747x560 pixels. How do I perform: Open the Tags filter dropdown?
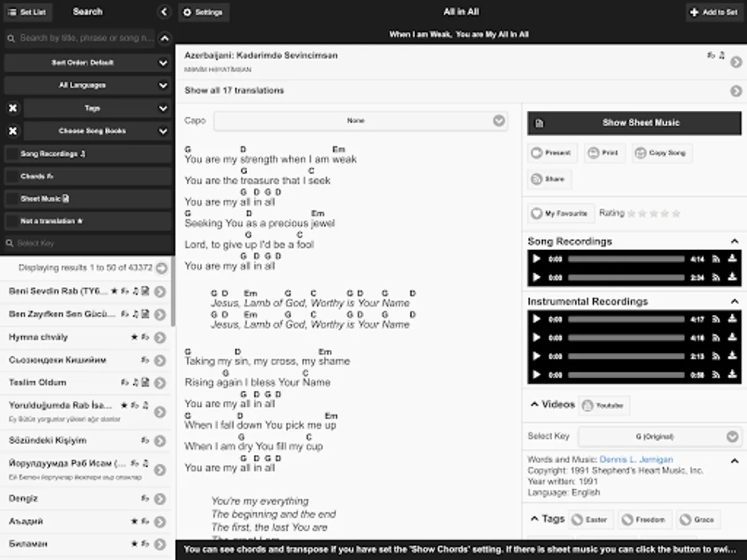point(97,108)
